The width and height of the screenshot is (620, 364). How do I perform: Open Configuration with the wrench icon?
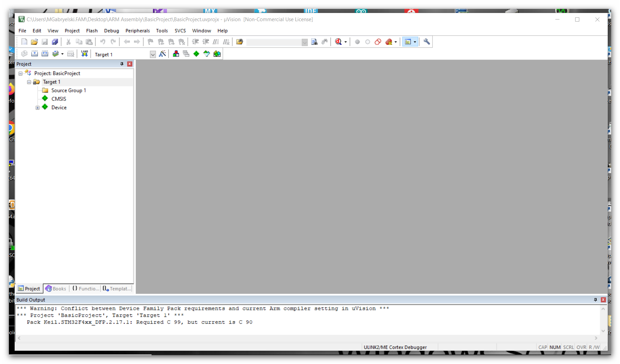pos(427,42)
